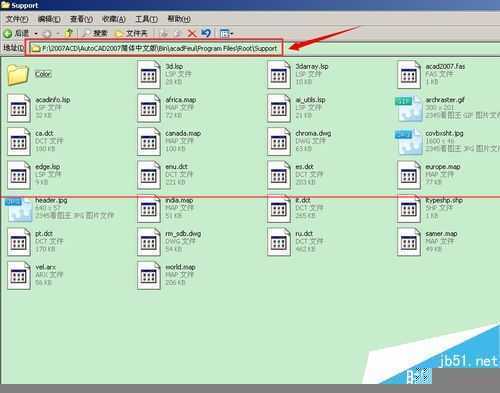This screenshot has width=500, height=393.
Task: Click the Forward arrow button
Action: click(x=47, y=33)
